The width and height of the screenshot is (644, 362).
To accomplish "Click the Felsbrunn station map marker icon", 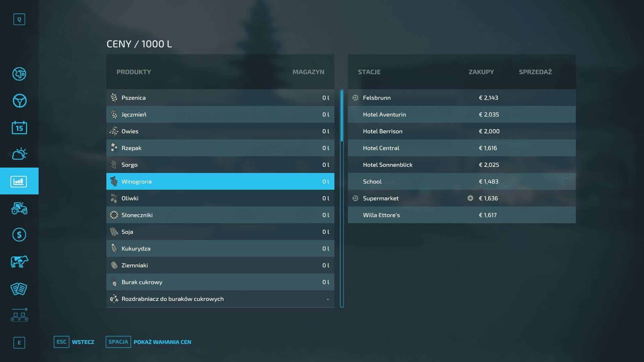I will point(355,98).
